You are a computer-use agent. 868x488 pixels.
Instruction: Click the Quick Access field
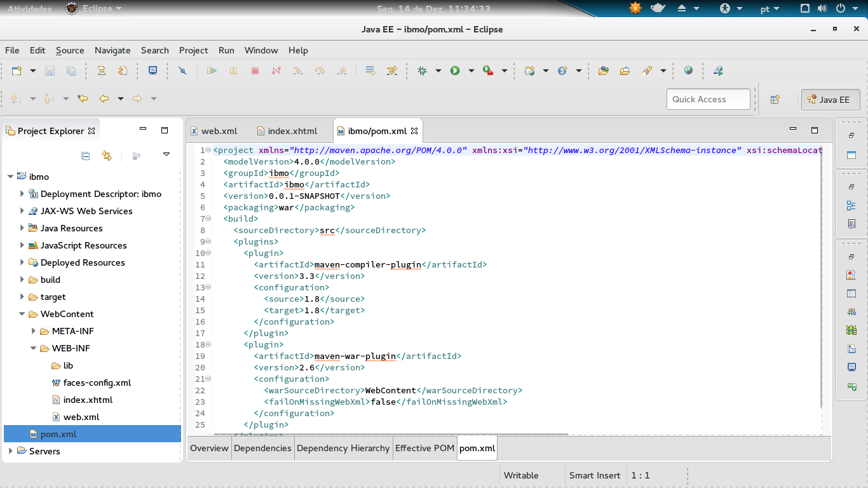coord(708,99)
